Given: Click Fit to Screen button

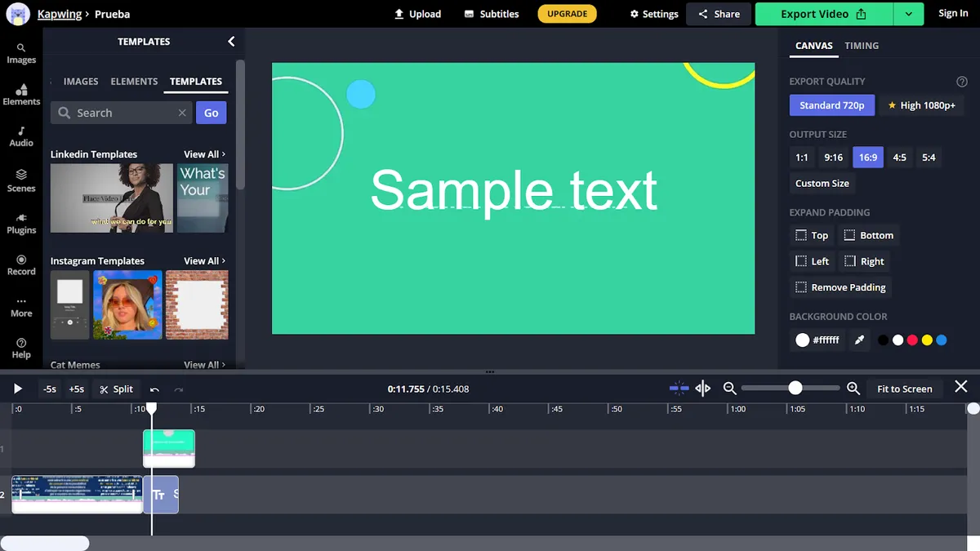Looking at the screenshot, I should coord(904,389).
